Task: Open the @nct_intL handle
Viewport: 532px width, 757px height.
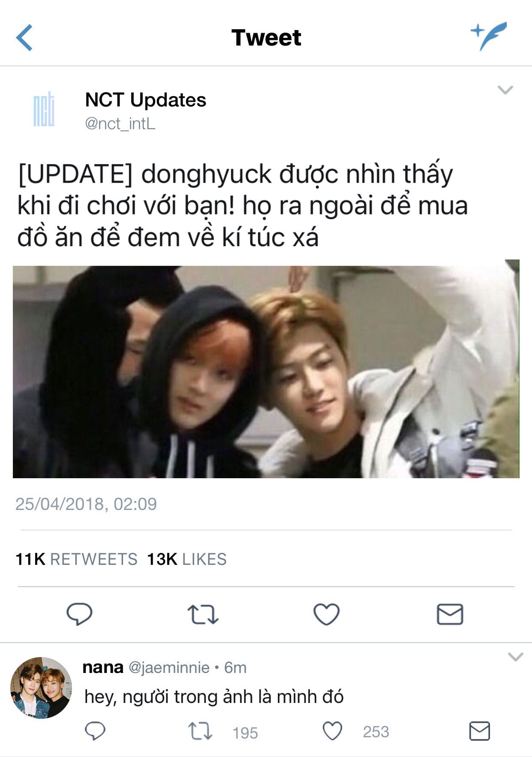Action: (120, 124)
